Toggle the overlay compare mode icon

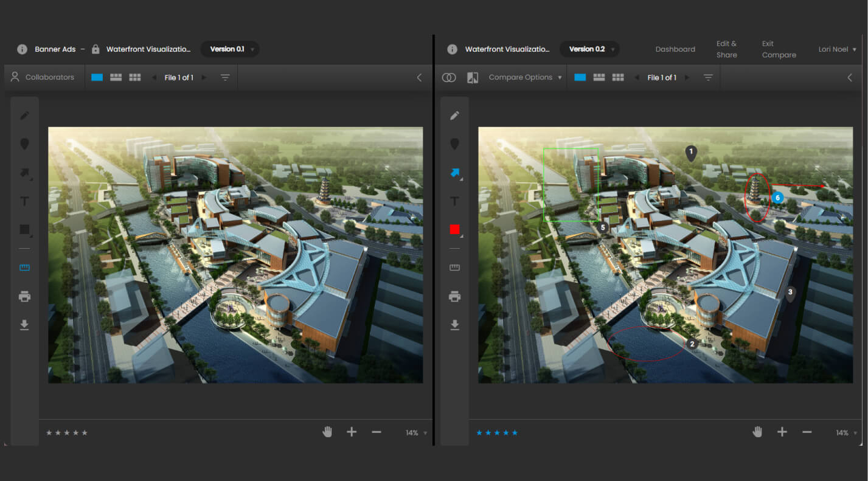[x=449, y=77]
